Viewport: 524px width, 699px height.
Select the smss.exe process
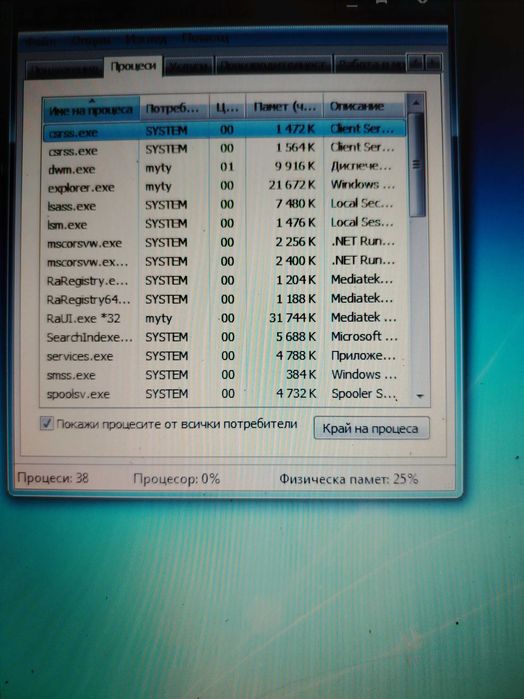coord(224,375)
